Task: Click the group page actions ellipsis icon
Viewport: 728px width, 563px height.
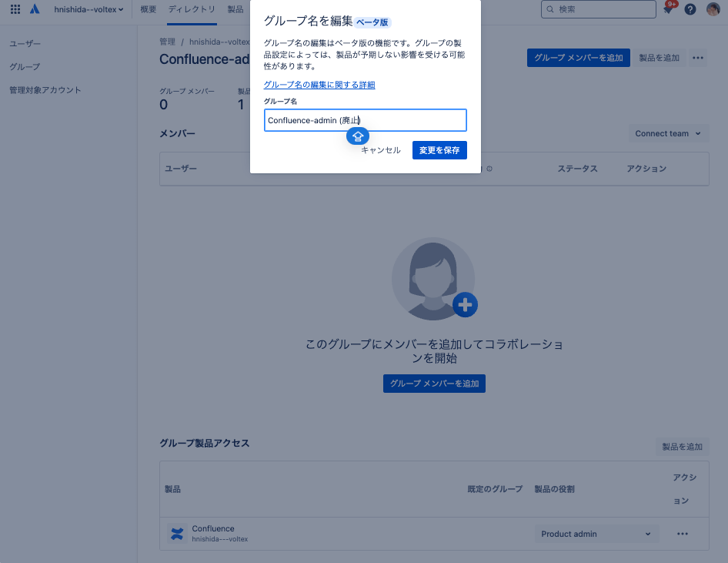Action: coord(697,58)
